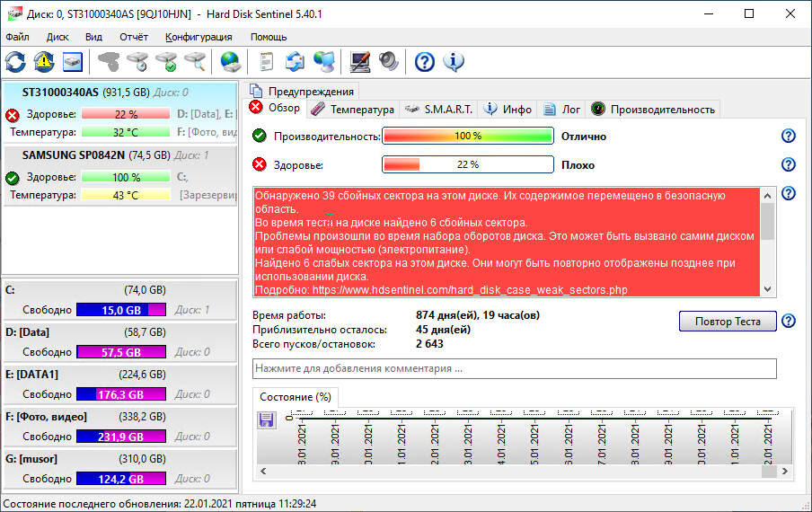Click the report document toolbar icon
The height and width of the screenshot is (512, 812).
266,62
